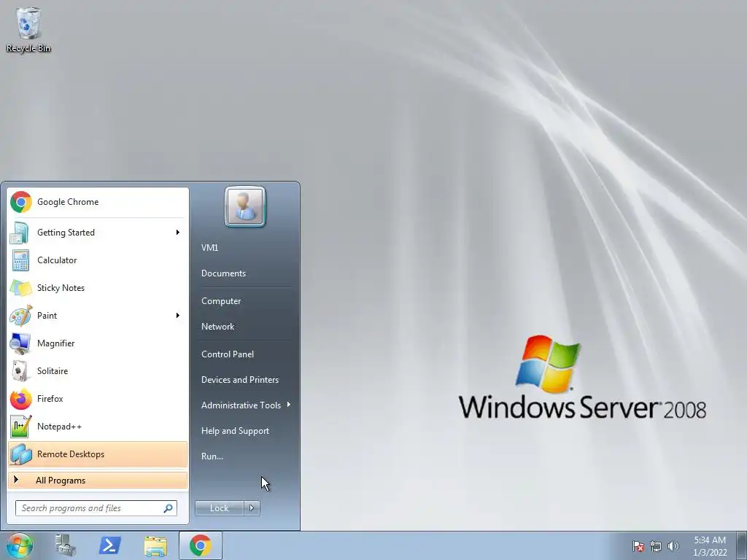Viewport: 747px width, 560px height.
Task: Open Computer from the Start menu
Action: tap(221, 301)
